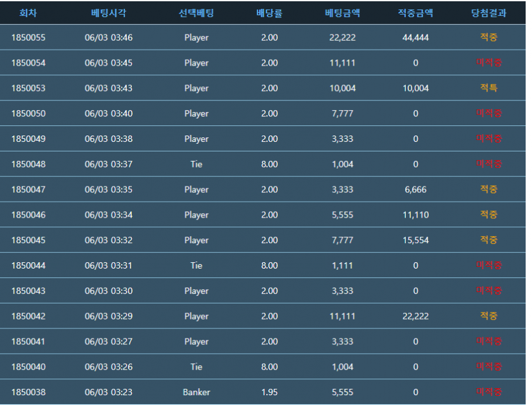Click bet amount 11,111 in round 1850054
532x406 pixels.
(342, 63)
